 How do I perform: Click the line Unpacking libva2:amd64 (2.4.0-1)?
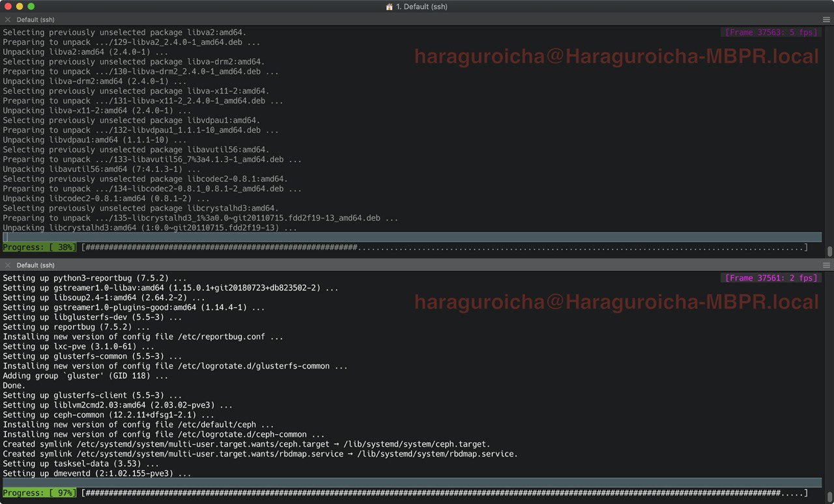(85, 52)
